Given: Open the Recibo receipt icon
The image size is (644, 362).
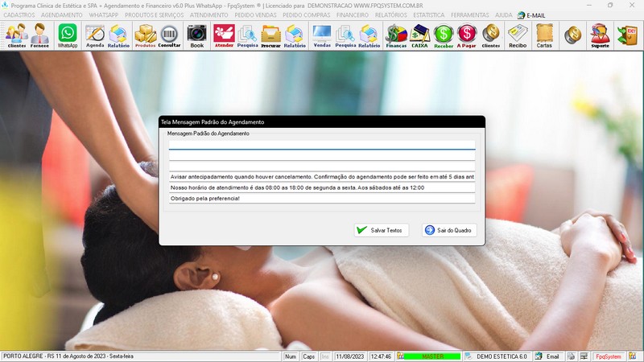Looking at the screenshot, I should coord(518,35).
